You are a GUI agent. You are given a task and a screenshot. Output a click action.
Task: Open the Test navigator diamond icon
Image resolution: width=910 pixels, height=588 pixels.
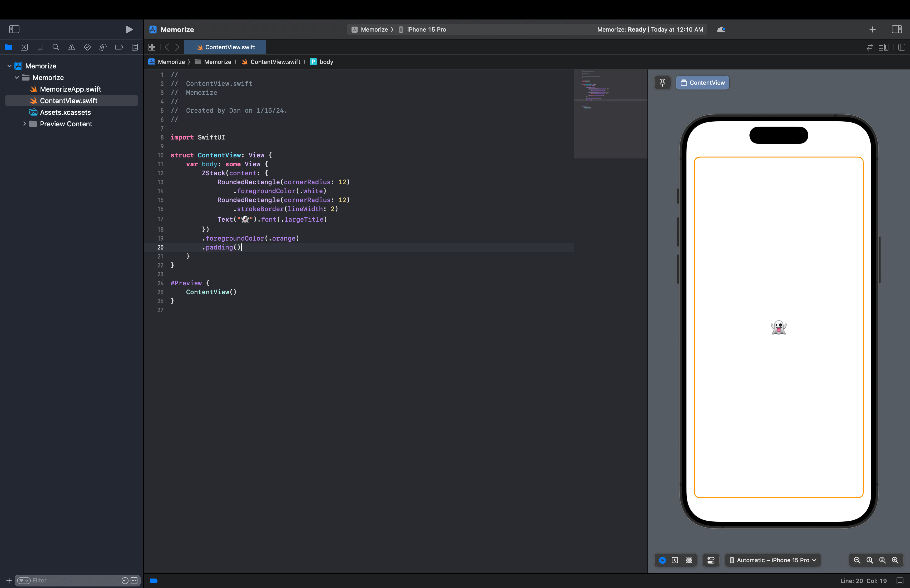(x=87, y=47)
